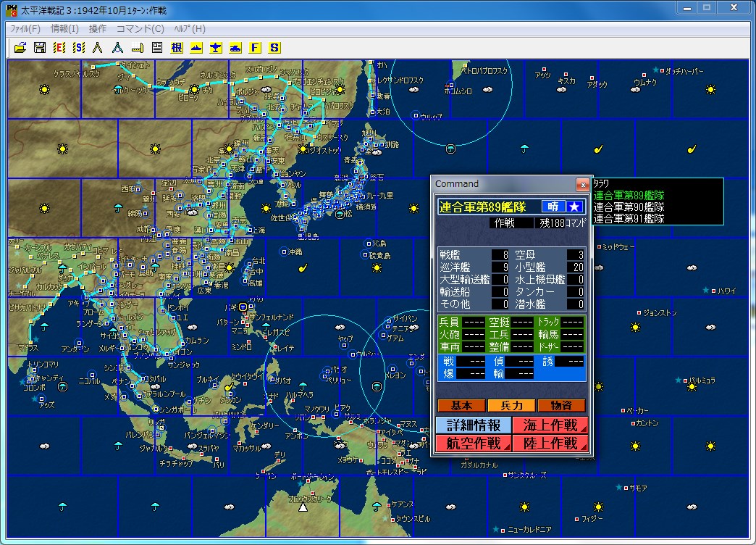Viewport: 756px width, 545px height.
Task: Select the teal divider compass tool
Action: (x=117, y=47)
